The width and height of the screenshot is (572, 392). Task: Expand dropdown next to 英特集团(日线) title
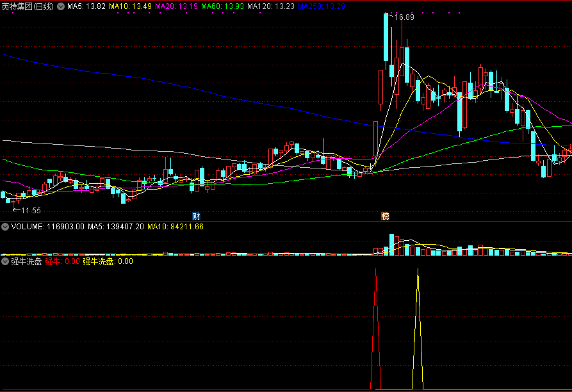click(61, 6)
